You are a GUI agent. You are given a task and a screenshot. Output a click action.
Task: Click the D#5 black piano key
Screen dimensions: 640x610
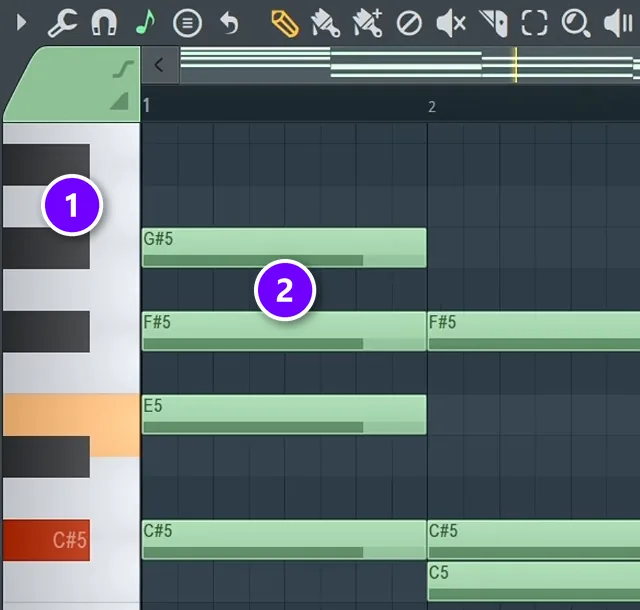47,456
